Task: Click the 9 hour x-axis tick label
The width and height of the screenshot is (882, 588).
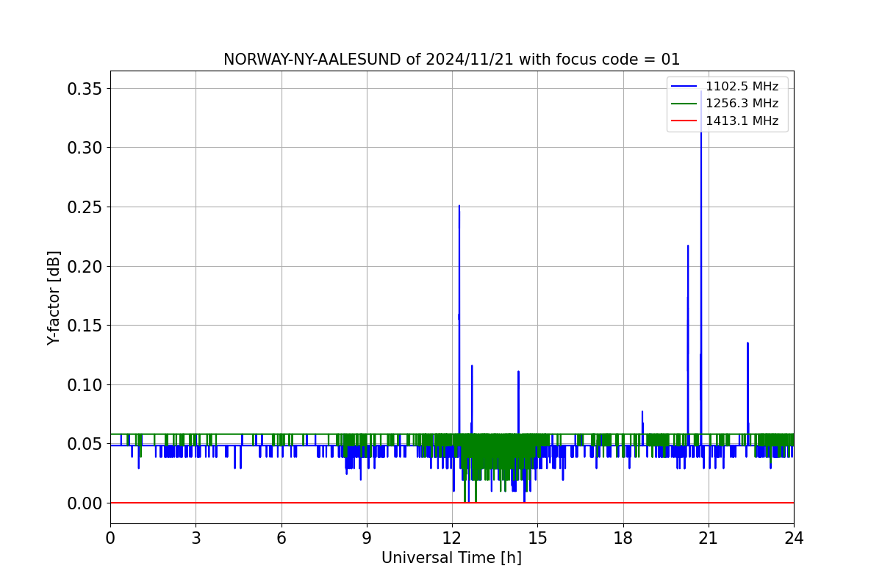Action: (x=367, y=537)
